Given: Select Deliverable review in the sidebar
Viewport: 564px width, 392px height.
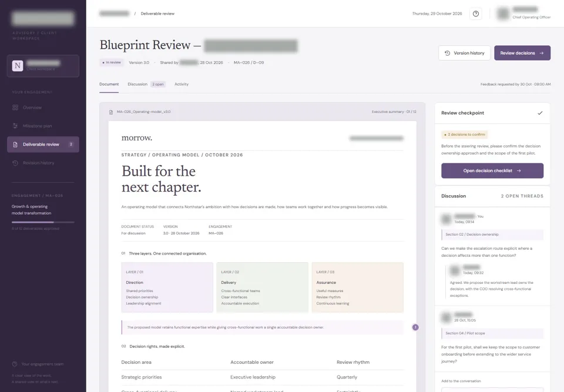Looking at the screenshot, I should [x=43, y=145].
